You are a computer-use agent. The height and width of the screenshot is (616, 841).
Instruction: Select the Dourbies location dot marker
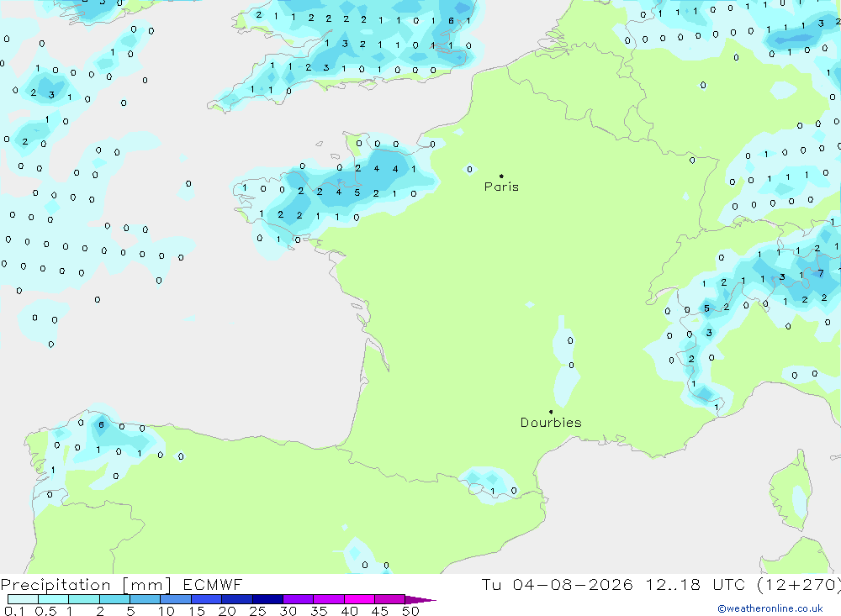click(551, 412)
